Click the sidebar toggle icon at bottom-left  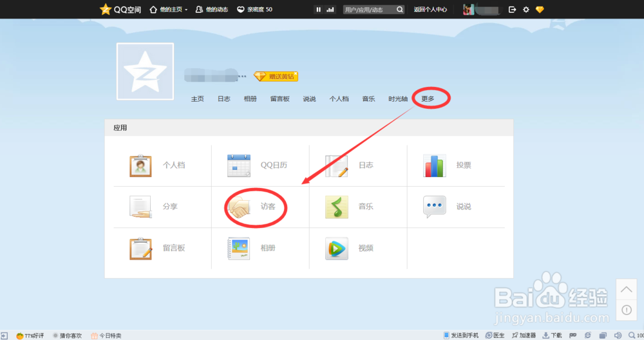coord(4,335)
